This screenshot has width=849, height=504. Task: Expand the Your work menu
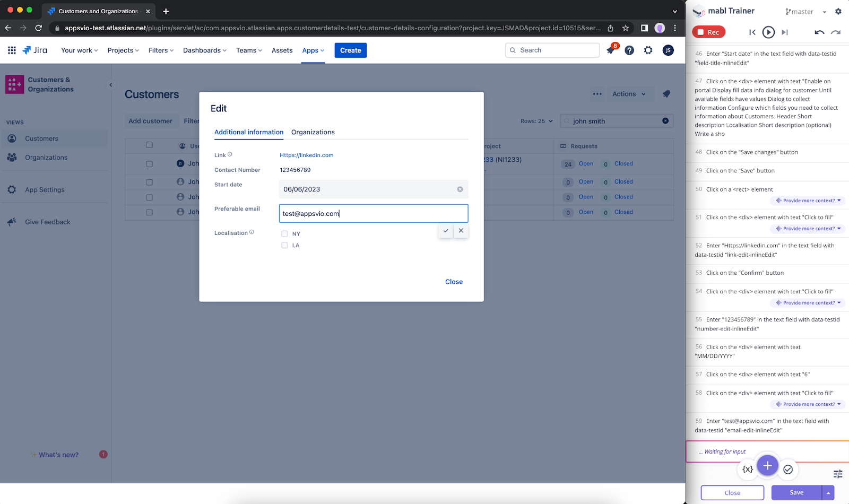(x=80, y=50)
